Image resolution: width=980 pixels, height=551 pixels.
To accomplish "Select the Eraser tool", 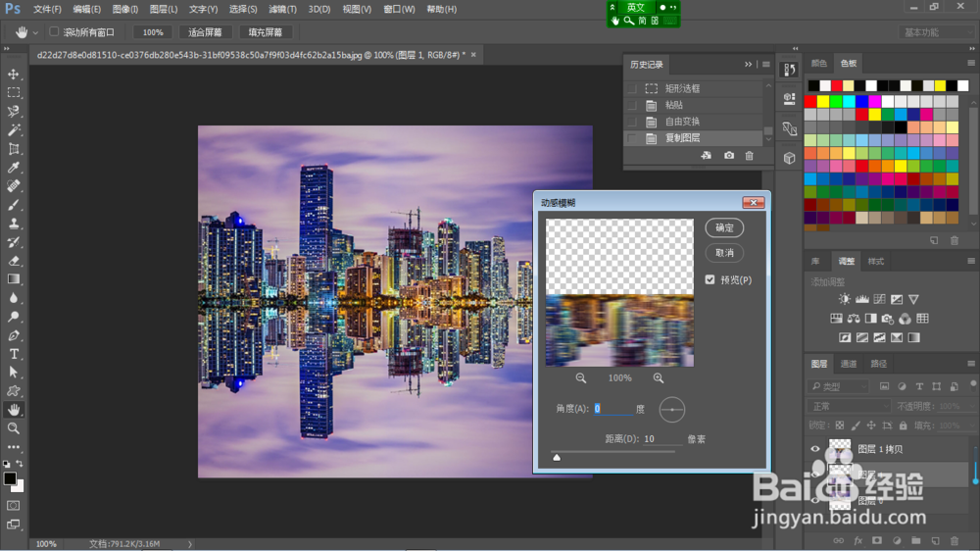I will tap(13, 261).
